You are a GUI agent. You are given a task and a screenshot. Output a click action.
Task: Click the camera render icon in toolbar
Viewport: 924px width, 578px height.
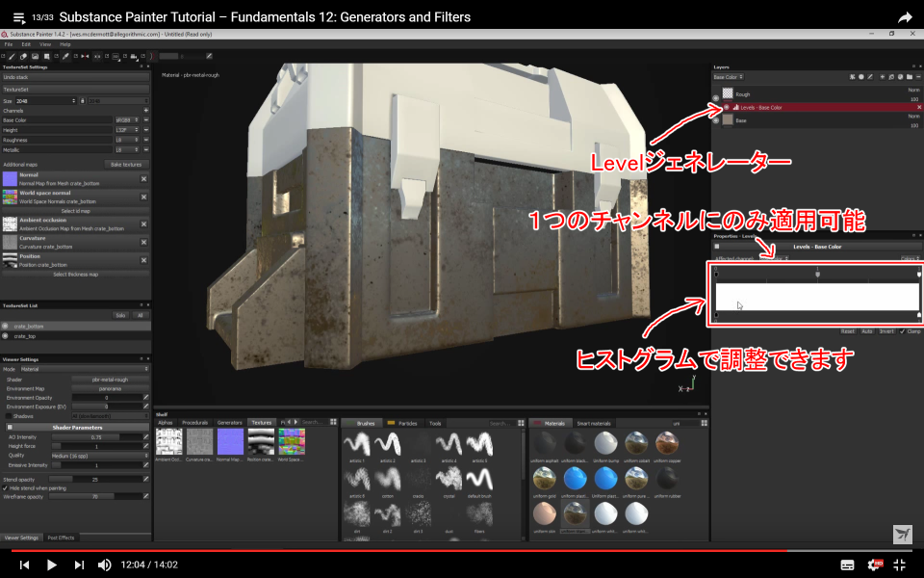point(135,57)
